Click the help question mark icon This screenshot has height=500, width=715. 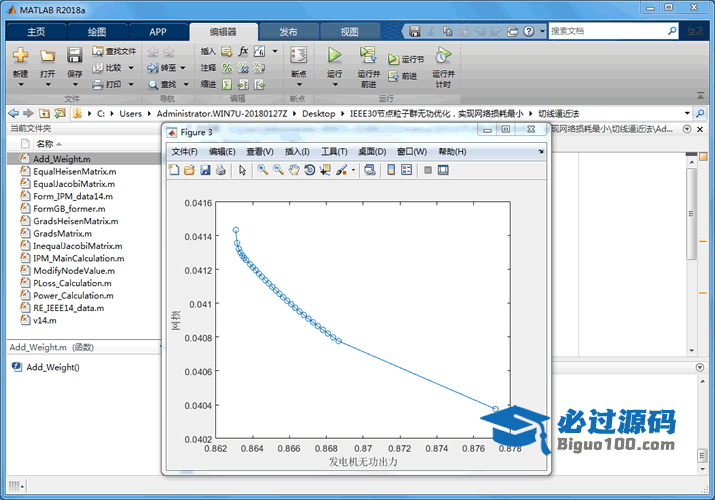528,31
